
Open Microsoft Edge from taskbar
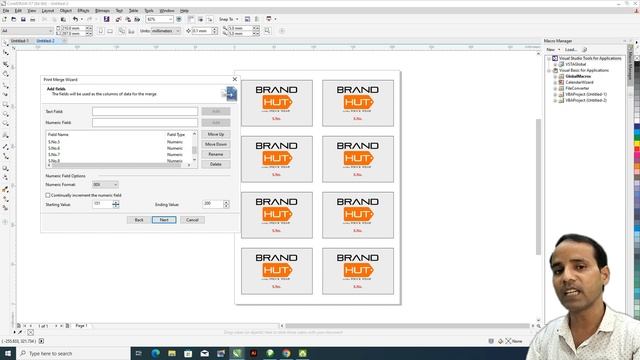[156, 353]
